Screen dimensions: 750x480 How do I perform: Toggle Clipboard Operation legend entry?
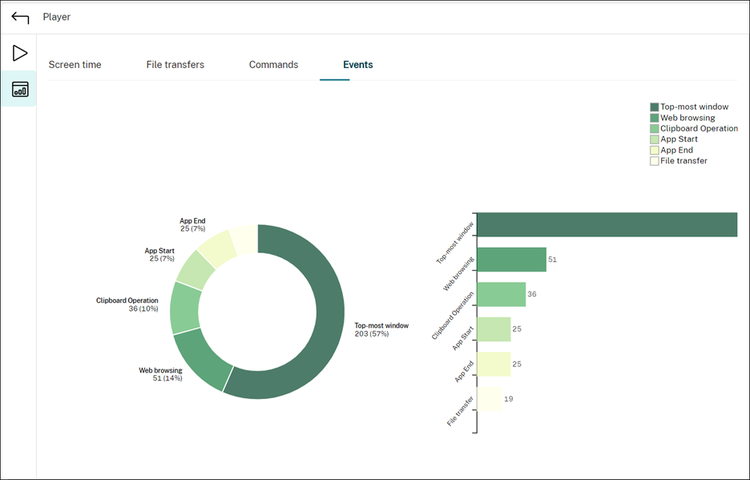694,129
